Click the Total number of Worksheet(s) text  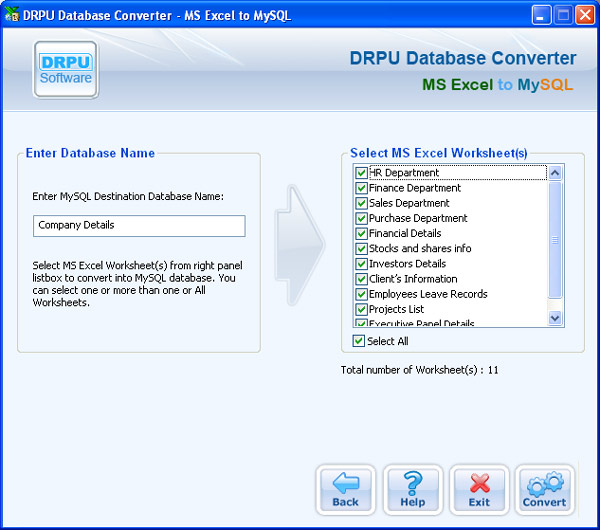pos(419,370)
